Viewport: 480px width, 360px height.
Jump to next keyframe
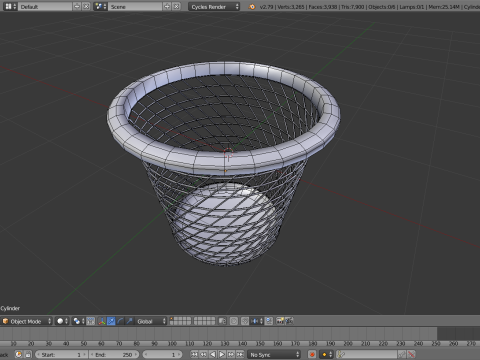[x=231, y=354]
